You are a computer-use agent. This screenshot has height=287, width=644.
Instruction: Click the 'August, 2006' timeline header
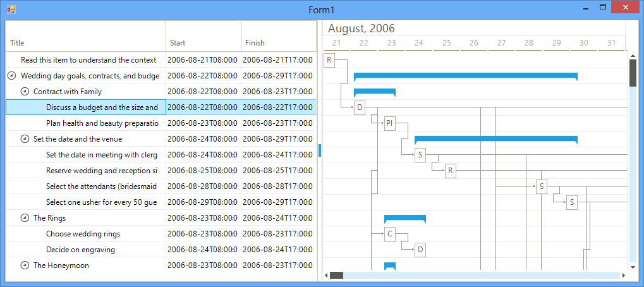(361, 28)
